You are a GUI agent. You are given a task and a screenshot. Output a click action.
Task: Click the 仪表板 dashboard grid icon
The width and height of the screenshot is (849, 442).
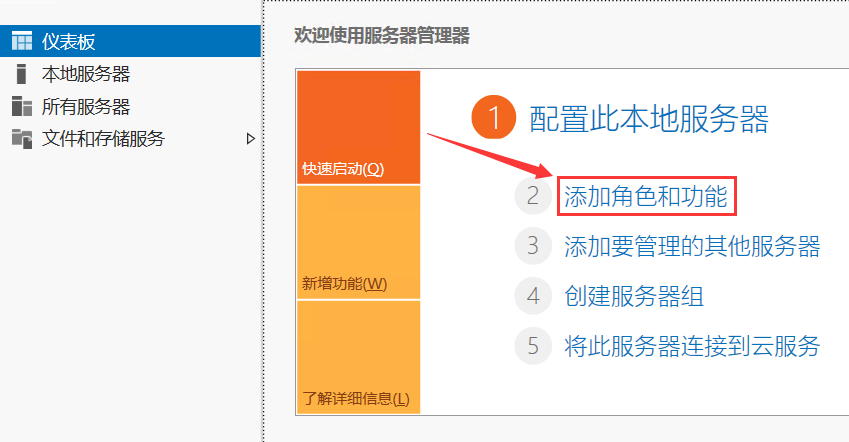(22, 41)
